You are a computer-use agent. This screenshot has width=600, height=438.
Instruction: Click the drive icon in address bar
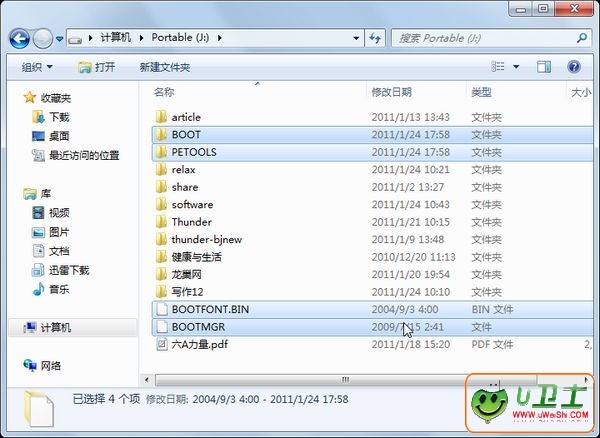pyautogui.click(x=75, y=39)
